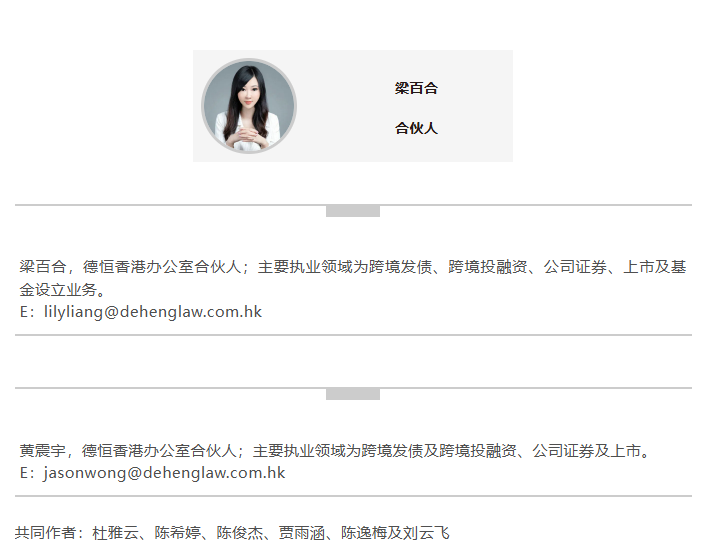Click the gray tab marker above 梁百合 bio
Screen dimensions: 704x548
353,211
